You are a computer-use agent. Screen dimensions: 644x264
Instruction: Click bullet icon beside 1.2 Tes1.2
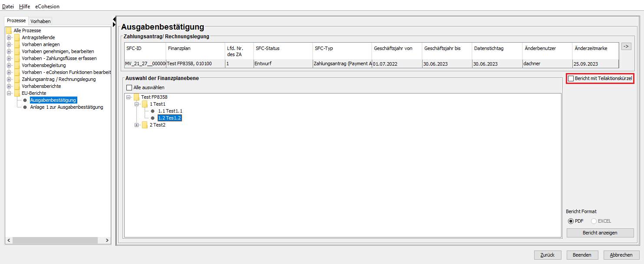pos(153,118)
